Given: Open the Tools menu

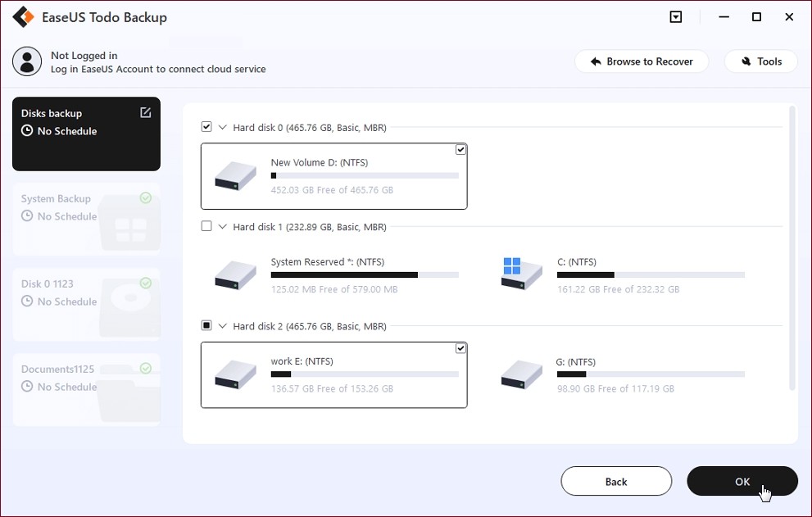Looking at the screenshot, I should tap(760, 61).
